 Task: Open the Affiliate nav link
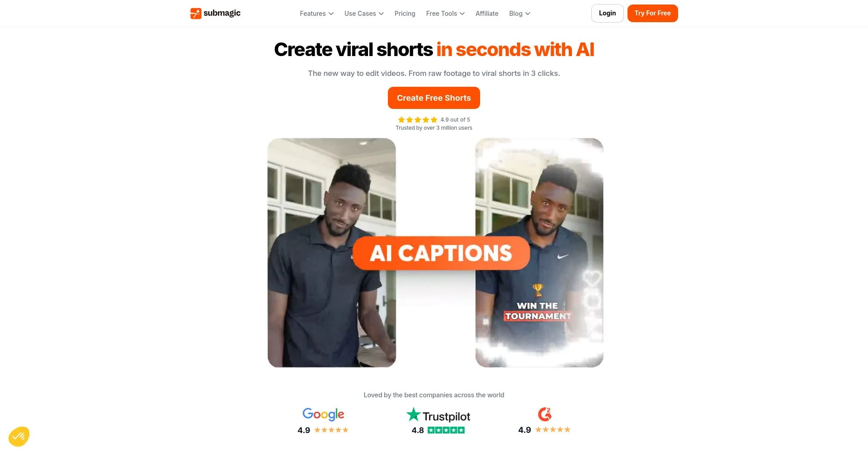pyautogui.click(x=487, y=14)
